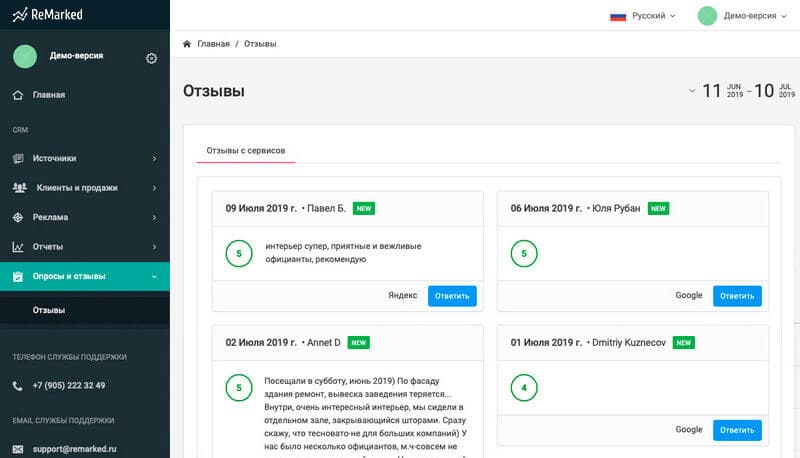The image size is (800, 458).
Task: Click the Демо-версия sidebar username
Action: click(x=77, y=56)
